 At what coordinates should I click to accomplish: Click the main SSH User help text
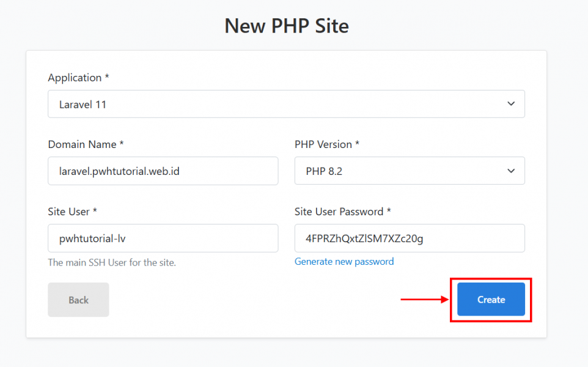(x=112, y=262)
